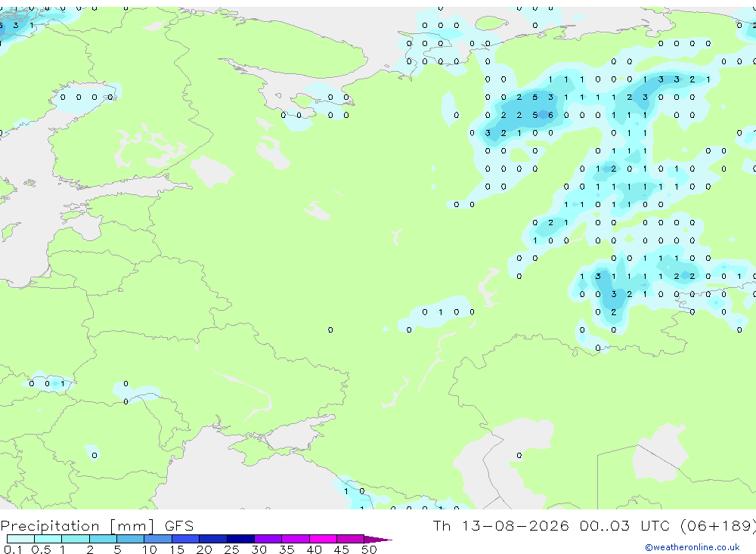Click the arrow tip beyond 50 on legend
This screenshot has height=554, width=756.
pyautogui.click(x=379, y=540)
